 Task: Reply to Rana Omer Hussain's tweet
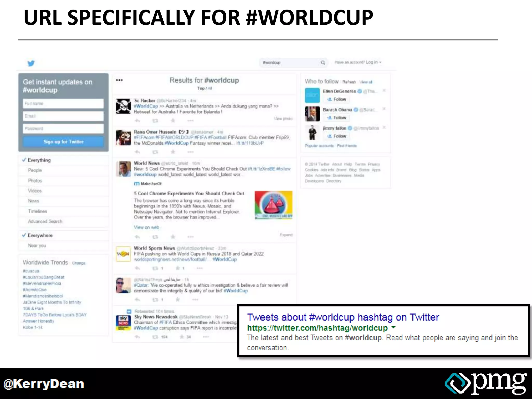137,152
